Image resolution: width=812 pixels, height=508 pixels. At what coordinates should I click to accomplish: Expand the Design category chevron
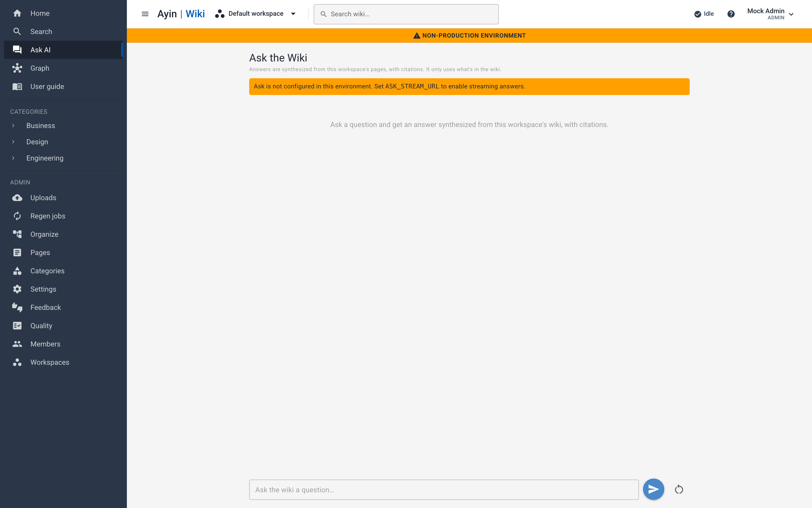(13, 142)
